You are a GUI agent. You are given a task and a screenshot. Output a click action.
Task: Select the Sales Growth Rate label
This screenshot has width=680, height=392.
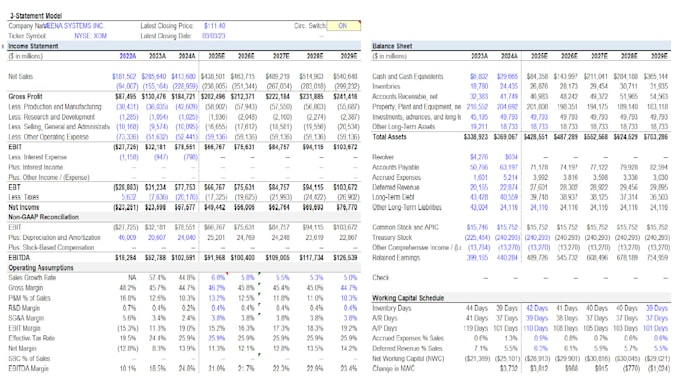32,278
